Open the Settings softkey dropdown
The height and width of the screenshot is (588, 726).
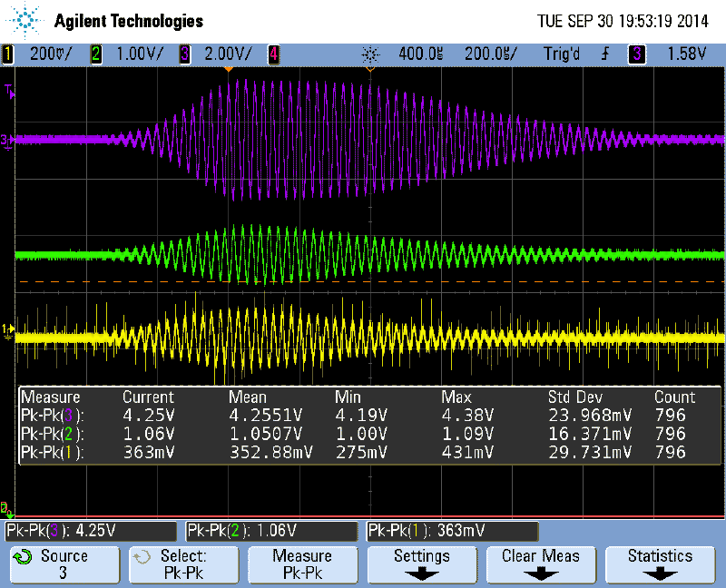421,564
